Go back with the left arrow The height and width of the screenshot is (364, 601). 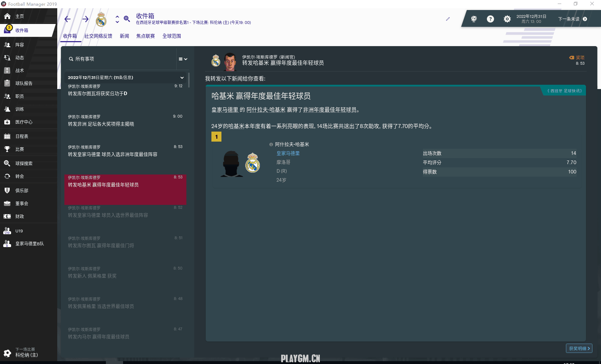pos(68,19)
